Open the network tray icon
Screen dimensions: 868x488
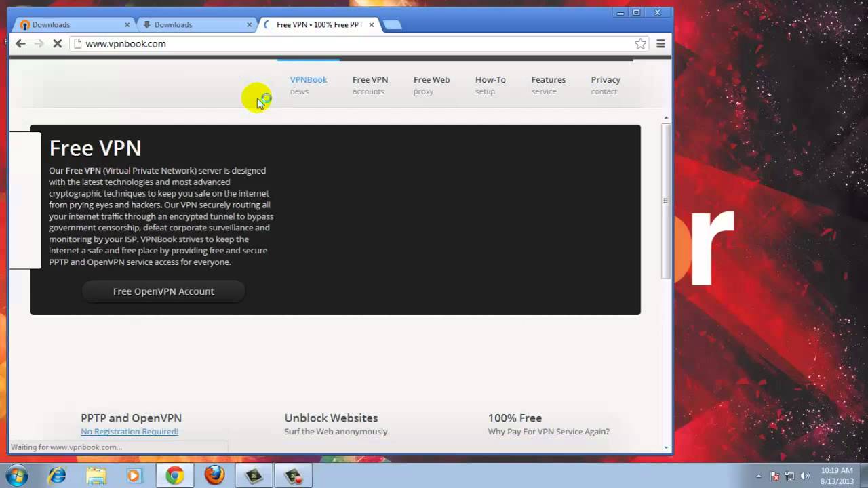click(790, 476)
